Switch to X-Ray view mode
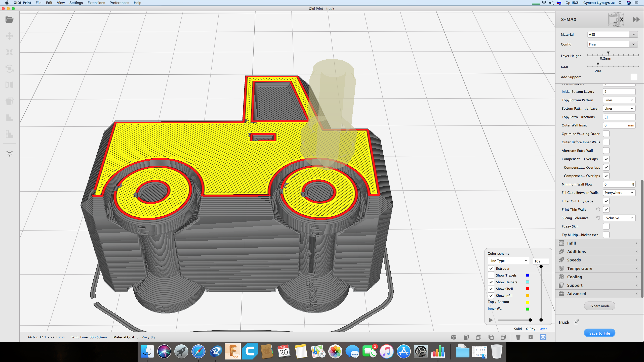Screen dimensions: 644x362 pos(530,329)
